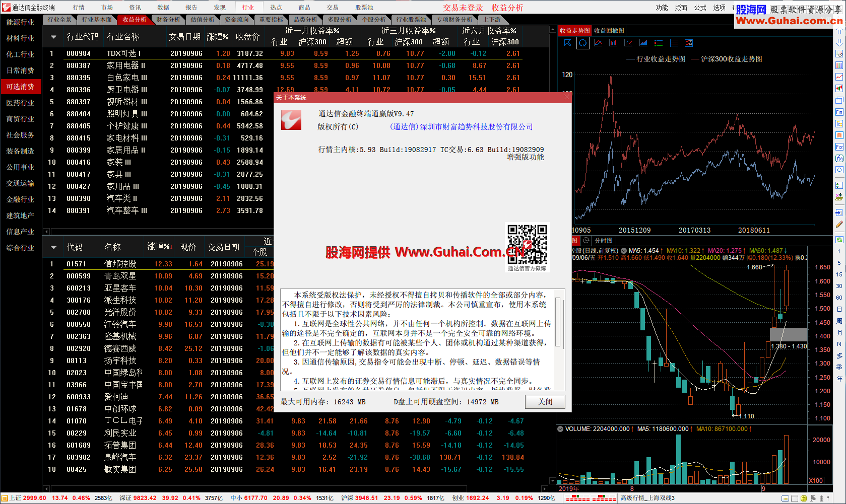
Task: Click the 高级行情_上海双线3 status label
Action: click(647, 498)
